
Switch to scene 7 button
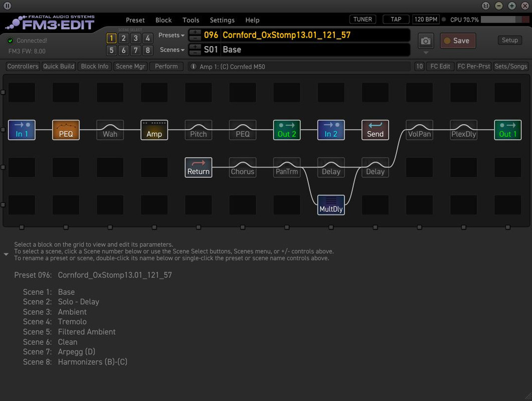point(136,50)
